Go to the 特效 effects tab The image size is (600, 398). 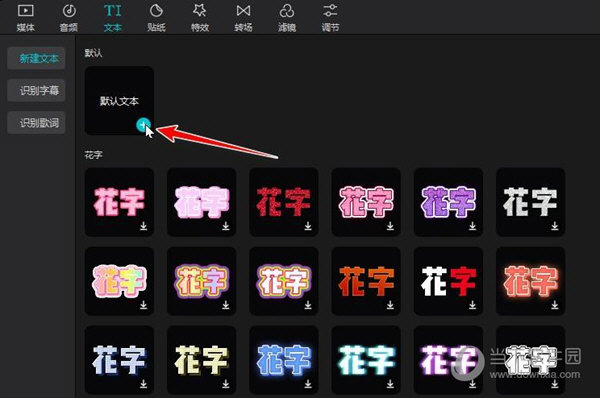click(200, 18)
